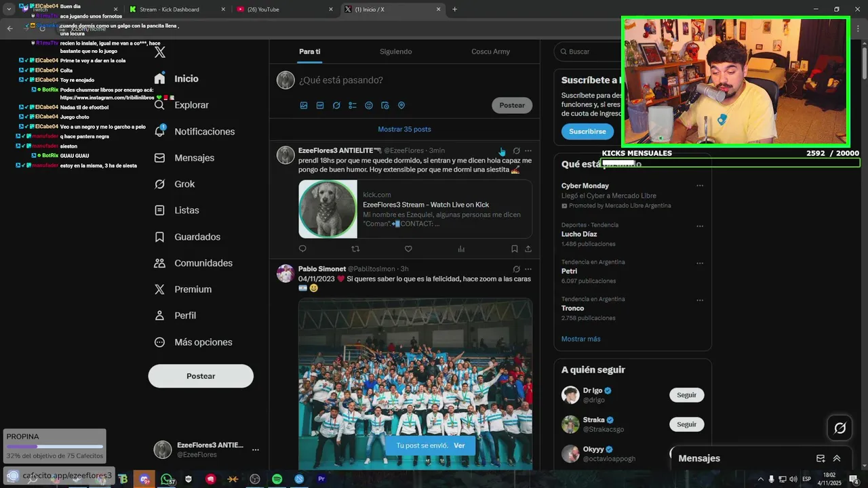Bookmark the EzeeFlores3 post

[515, 249]
